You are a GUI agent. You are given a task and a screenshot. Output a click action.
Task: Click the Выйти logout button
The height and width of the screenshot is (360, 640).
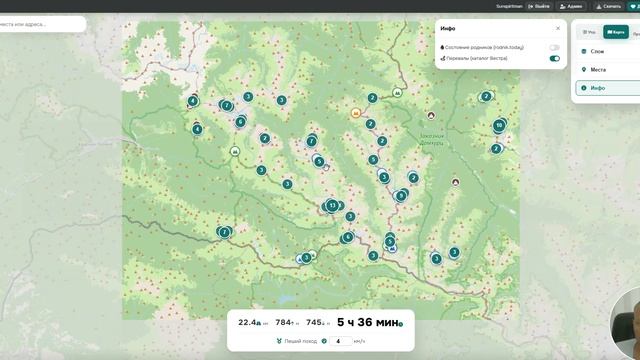539,6
